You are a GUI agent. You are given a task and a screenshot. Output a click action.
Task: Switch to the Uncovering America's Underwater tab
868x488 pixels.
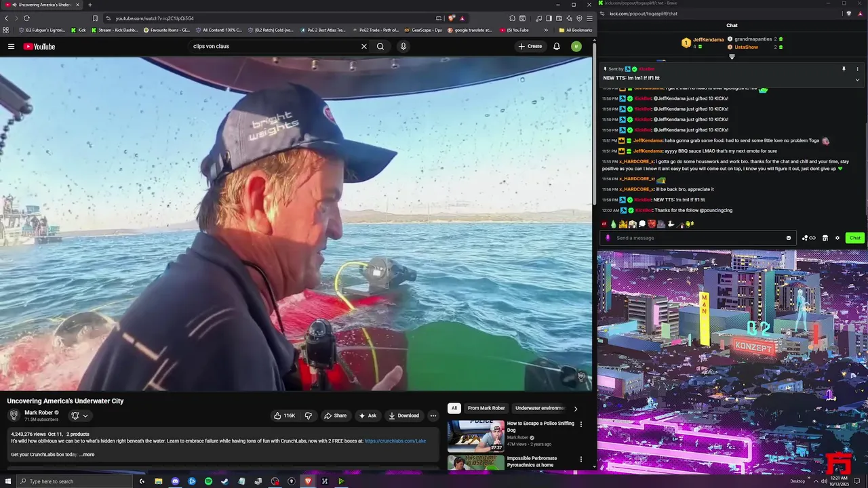click(x=43, y=5)
